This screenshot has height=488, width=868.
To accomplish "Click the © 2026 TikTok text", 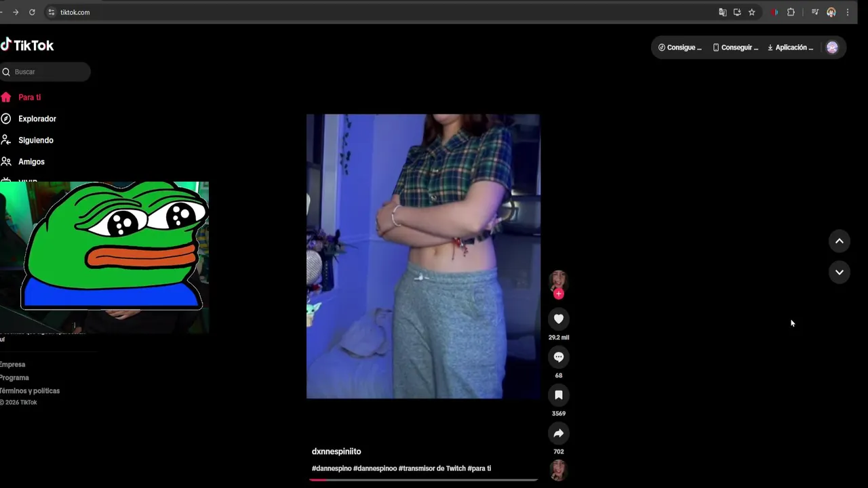I will (19, 403).
